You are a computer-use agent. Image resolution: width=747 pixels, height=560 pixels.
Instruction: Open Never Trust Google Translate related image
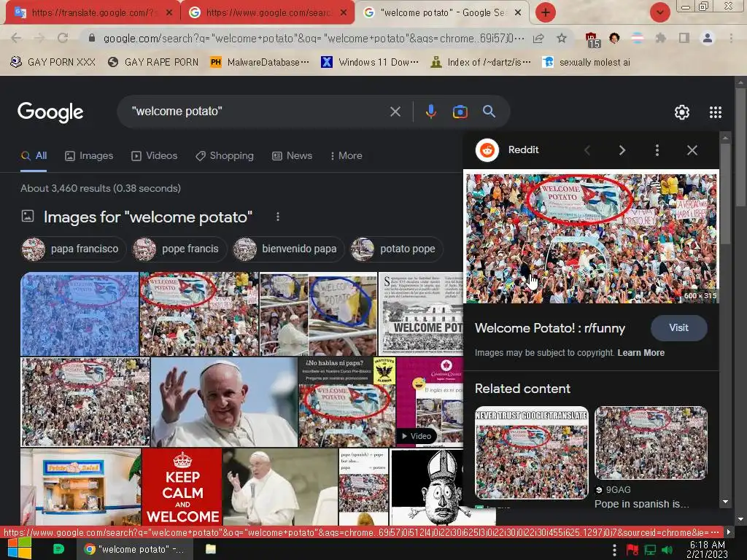[x=531, y=453]
